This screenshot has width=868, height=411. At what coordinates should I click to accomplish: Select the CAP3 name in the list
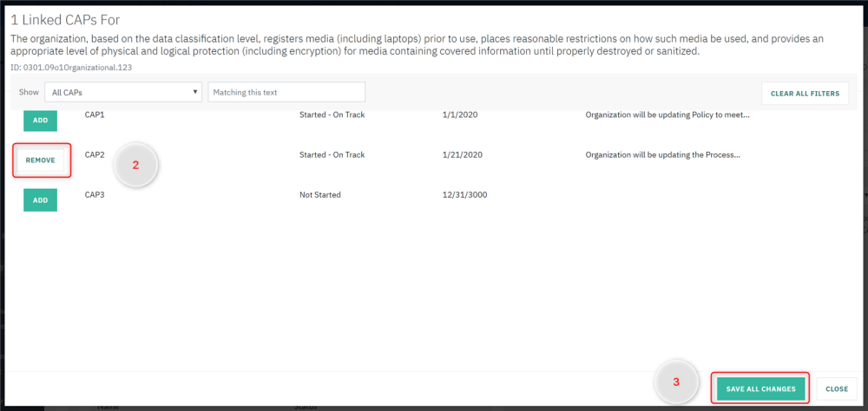(95, 195)
